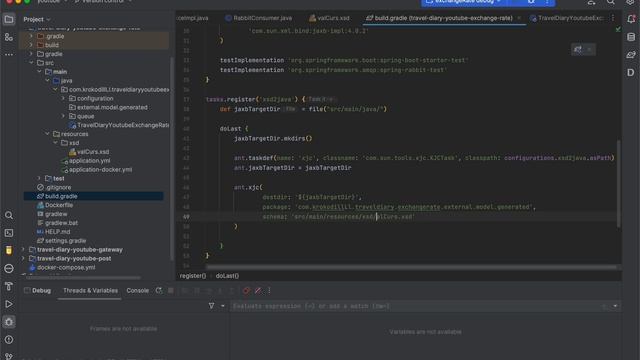The width and height of the screenshot is (640, 360).
Task: Click editor horizontal scrollbar
Action: pos(411,267)
